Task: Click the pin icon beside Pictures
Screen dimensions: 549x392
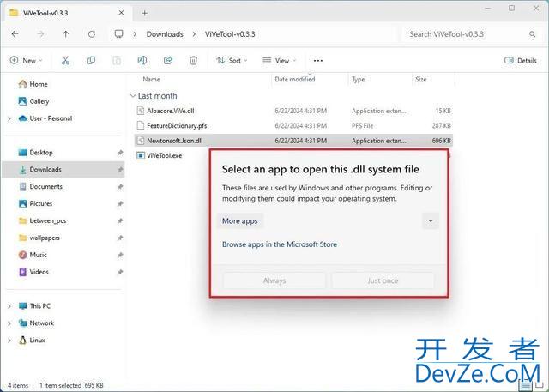Action: click(x=120, y=203)
